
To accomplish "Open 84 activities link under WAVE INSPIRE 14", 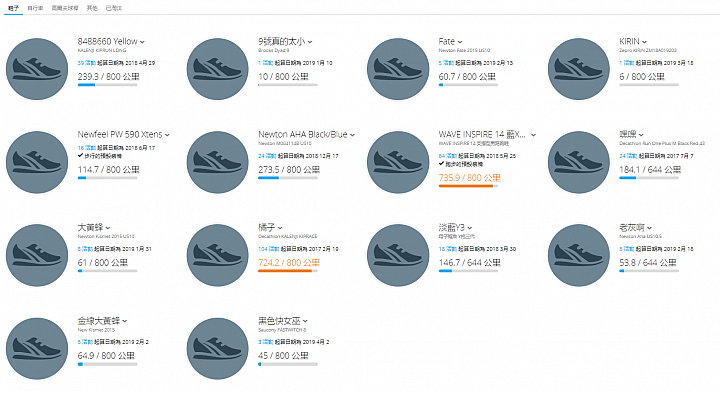I will [x=448, y=156].
